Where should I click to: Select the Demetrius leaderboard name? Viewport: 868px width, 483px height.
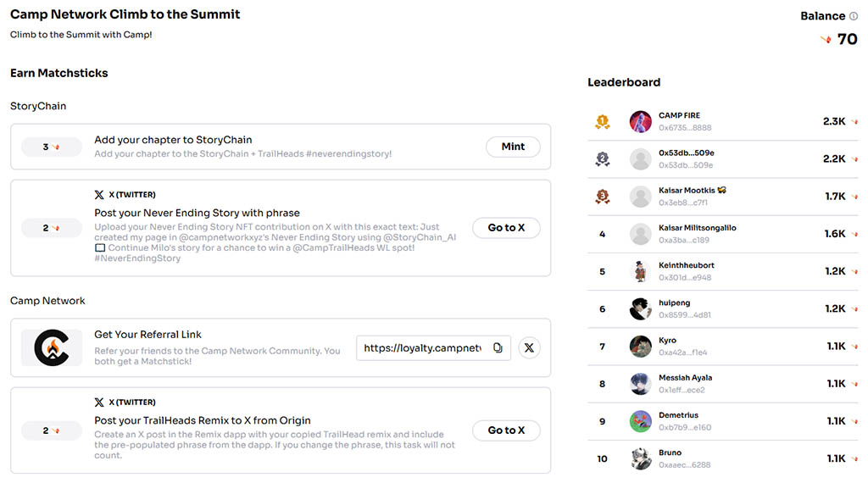pyautogui.click(x=678, y=415)
